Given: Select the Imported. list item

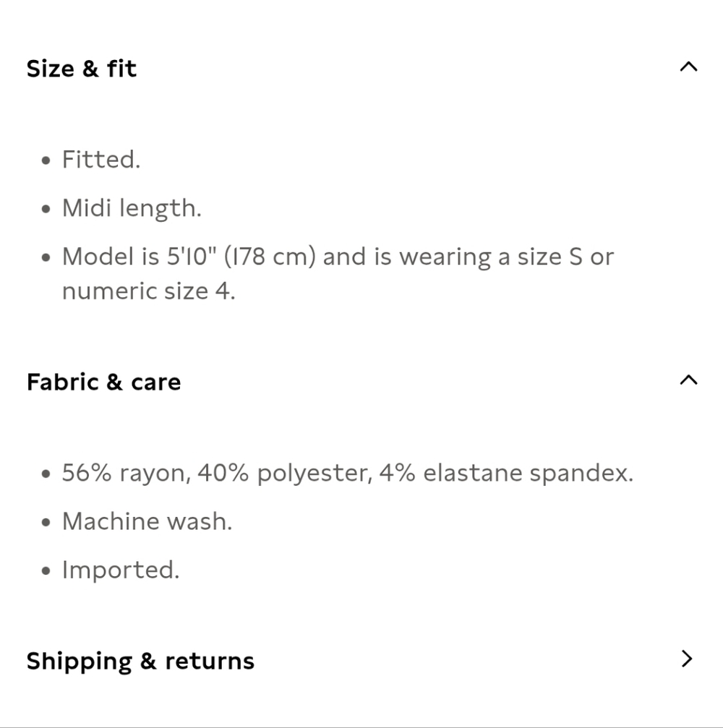Looking at the screenshot, I should [x=121, y=570].
